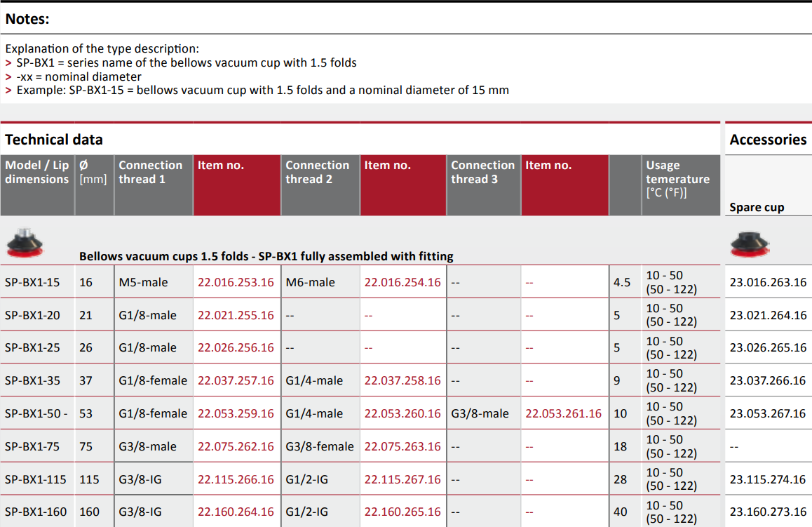Click item number 22.075.262.16
Image resolution: width=812 pixels, height=527 pixels.
(236, 446)
